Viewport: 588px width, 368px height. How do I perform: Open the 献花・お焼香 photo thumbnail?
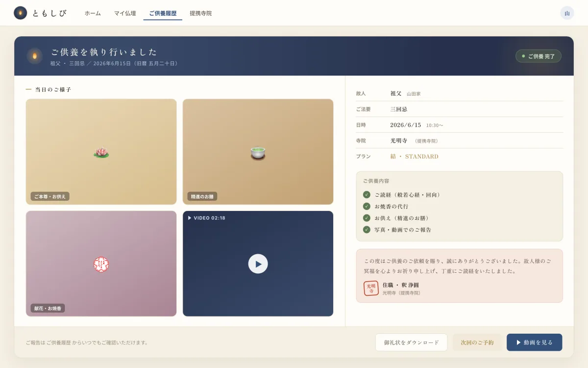click(x=101, y=263)
